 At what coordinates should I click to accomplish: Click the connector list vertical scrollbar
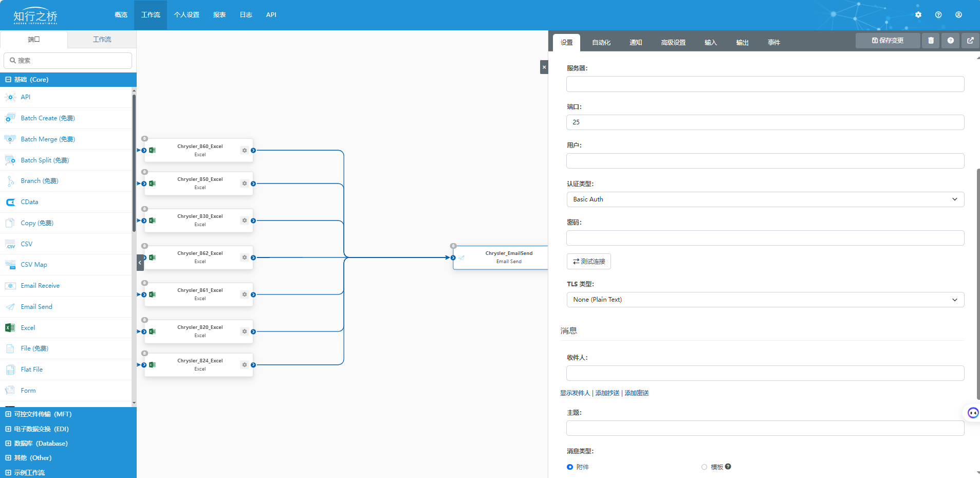134,164
